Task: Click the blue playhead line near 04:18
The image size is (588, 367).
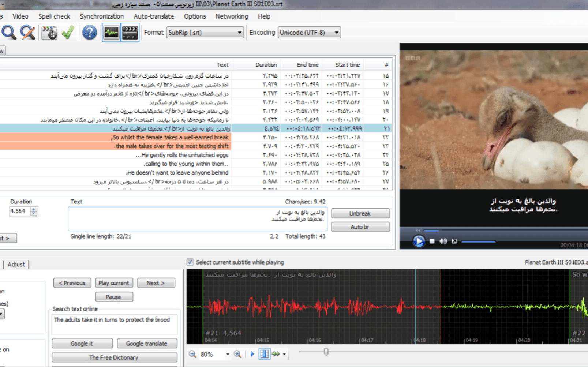Action: pyautogui.click(x=415, y=306)
